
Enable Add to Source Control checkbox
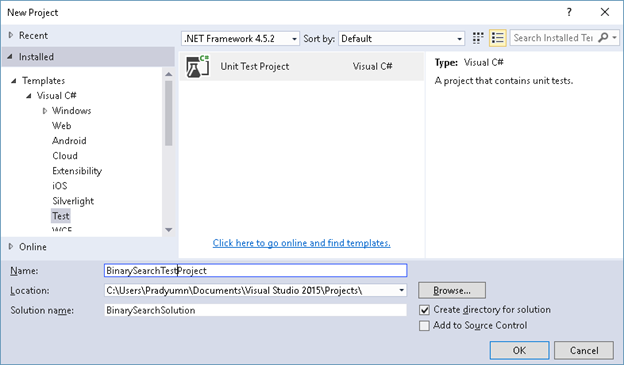[424, 326]
